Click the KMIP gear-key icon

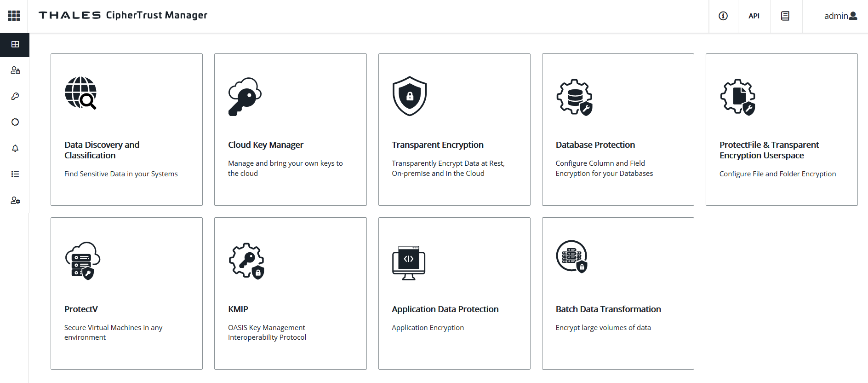coord(247,261)
